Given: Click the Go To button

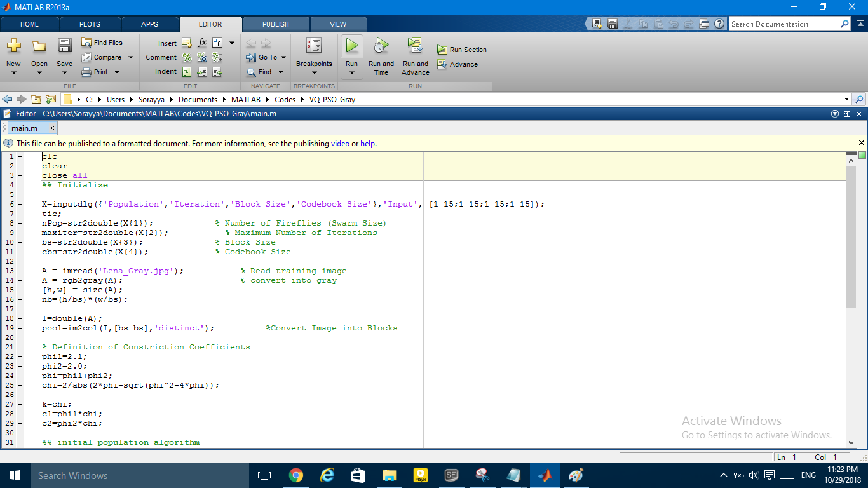Looking at the screenshot, I should [x=262, y=57].
